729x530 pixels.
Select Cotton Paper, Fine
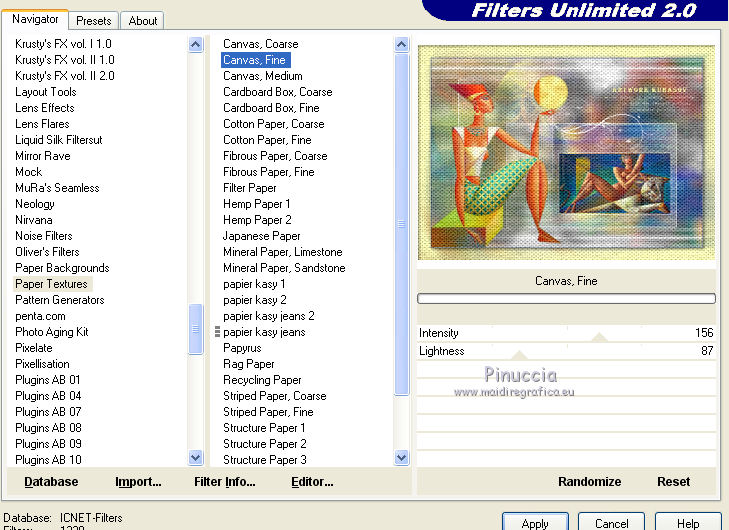tap(267, 140)
